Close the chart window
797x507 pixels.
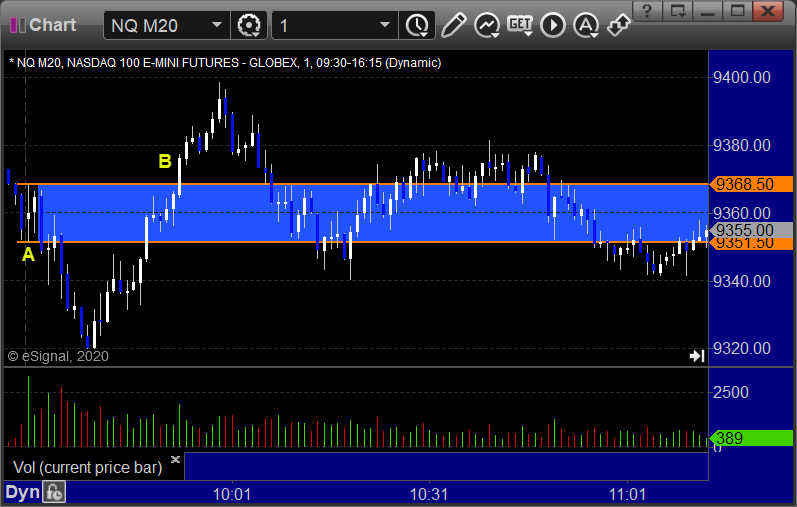pos(768,10)
